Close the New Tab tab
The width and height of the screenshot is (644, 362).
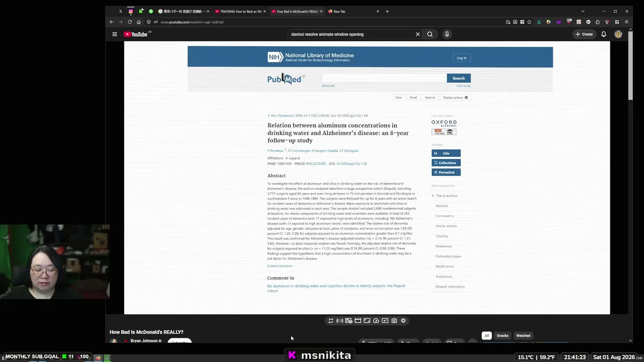[x=378, y=11]
